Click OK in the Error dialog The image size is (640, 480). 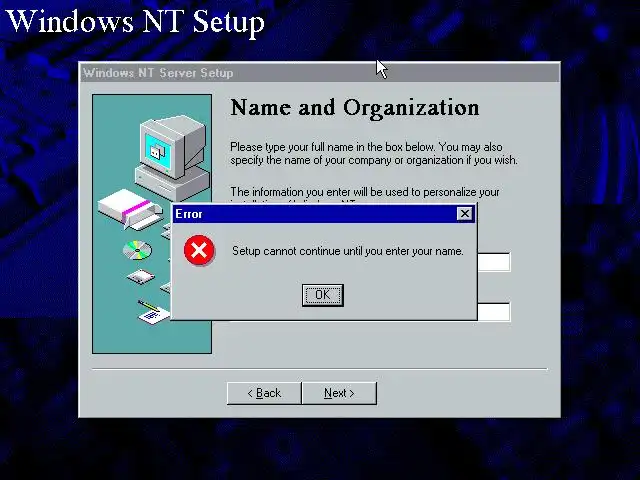click(322, 295)
